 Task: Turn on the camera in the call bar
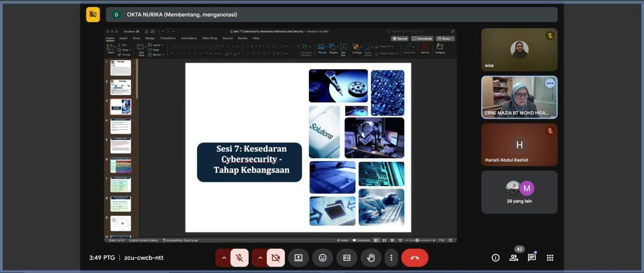point(275,258)
